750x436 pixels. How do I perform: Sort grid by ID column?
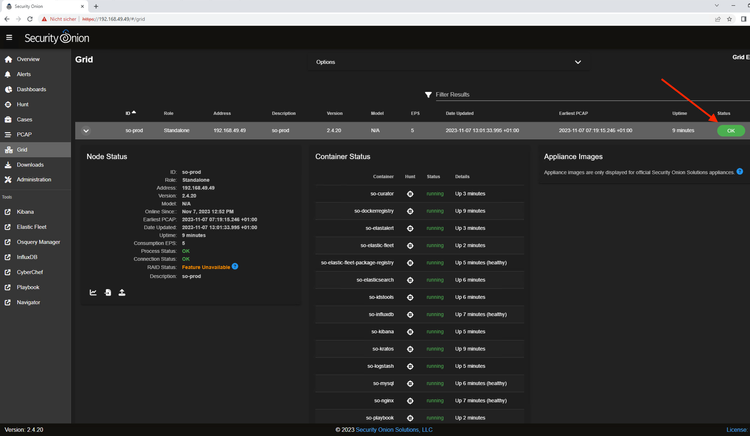click(129, 113)
